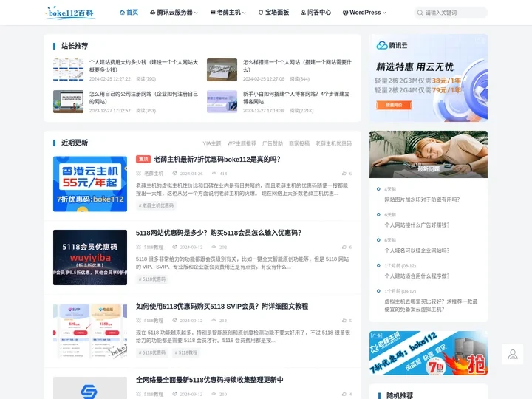Click like icon on 全网络最全面 post
This screenshot has height=399, width=532.
344,394
